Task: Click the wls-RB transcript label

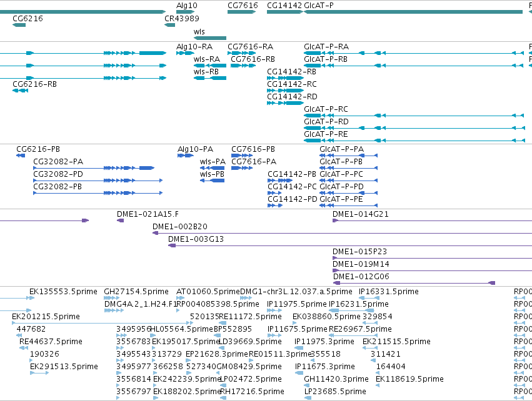Action: coord(206,72)
